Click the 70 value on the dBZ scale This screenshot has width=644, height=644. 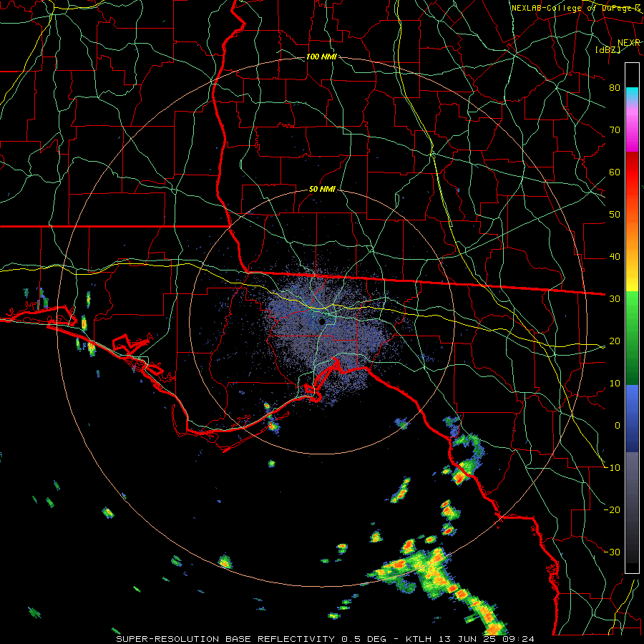click(615, 130)
